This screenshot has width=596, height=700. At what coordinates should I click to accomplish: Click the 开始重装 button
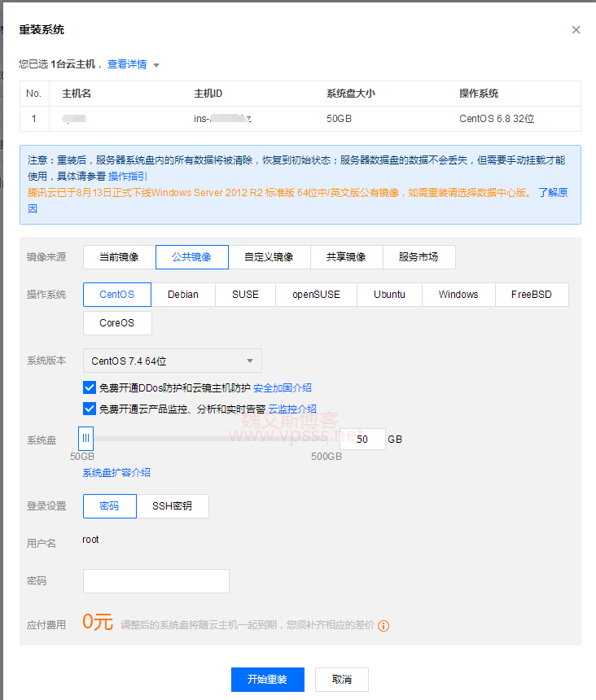pos(267,680)
